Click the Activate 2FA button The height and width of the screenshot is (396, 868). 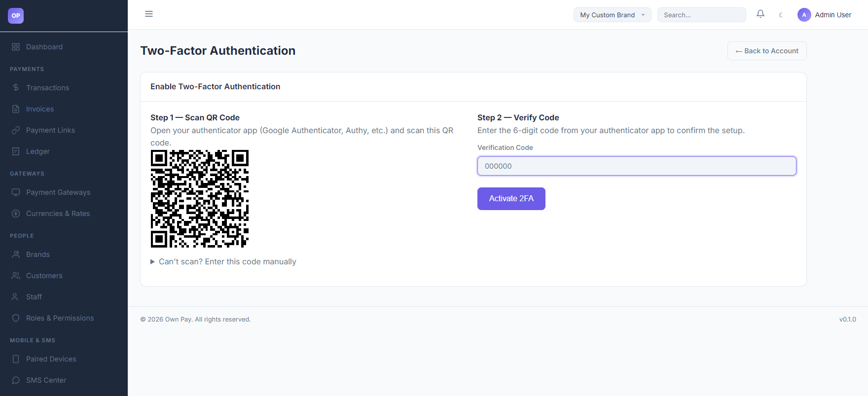tap(511, 199)
